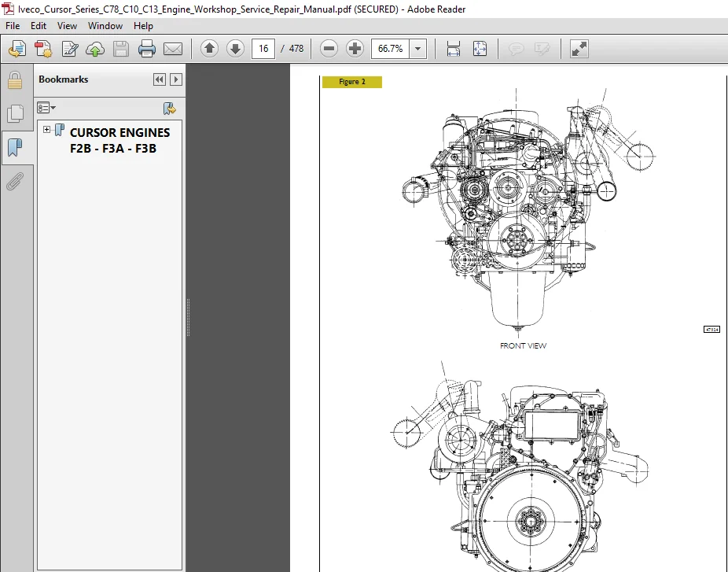Click the Read mode expand icon

click(x=579, y=48)
